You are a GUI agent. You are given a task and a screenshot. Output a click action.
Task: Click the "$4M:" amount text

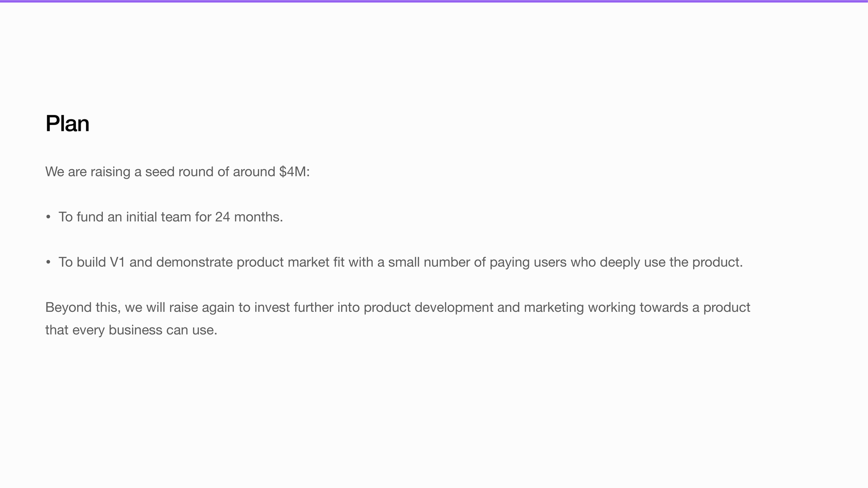point(295,172)
